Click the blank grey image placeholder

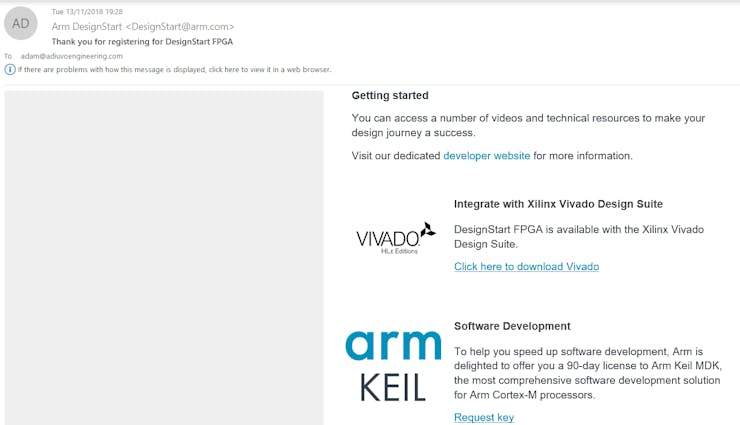(x=164, y=258)
